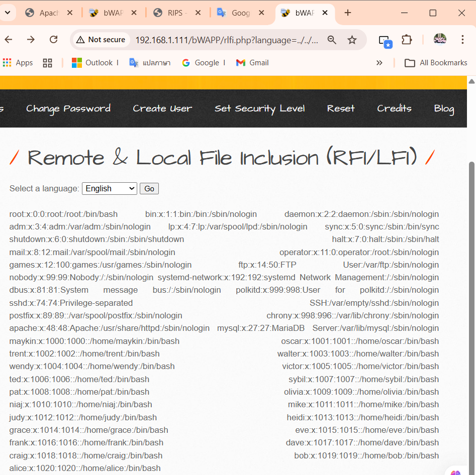The height and width of the screenshot is (475, 476).
Task: Open the All Bookmarks folder
Action: tap(436, 63)
